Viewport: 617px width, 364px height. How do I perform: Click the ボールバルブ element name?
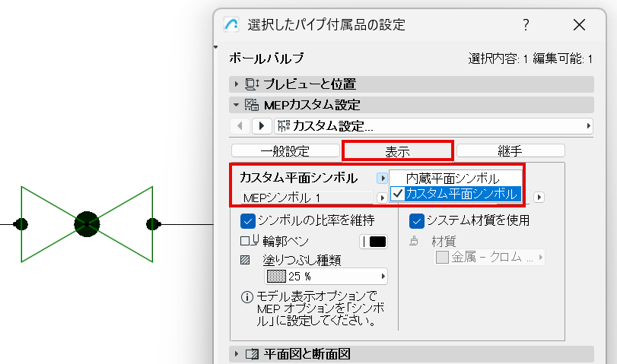[x=267, y=59]
